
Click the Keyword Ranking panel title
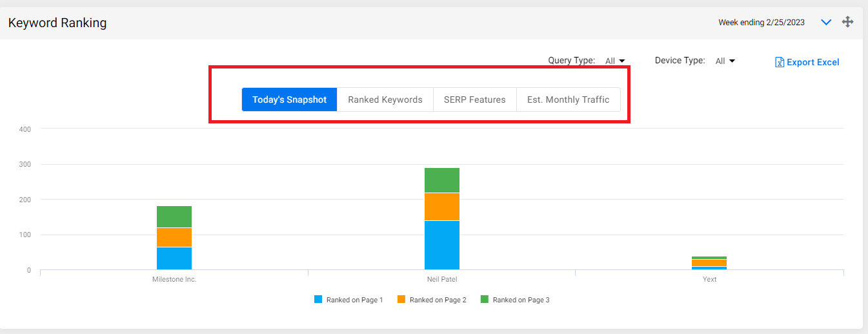pos(57,23)
